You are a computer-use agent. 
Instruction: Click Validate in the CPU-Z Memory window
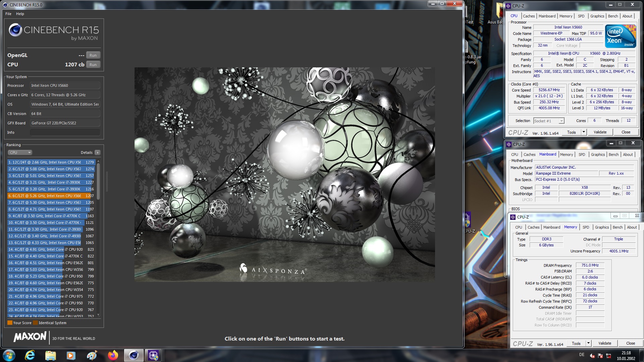coord(605,343)
